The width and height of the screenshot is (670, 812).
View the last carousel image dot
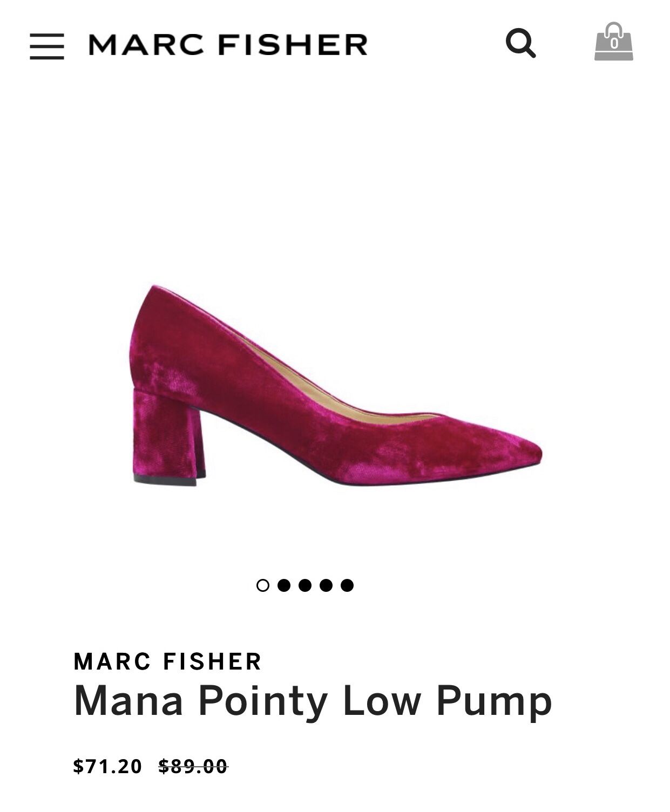pyautogui.click(x=347, y=585)
